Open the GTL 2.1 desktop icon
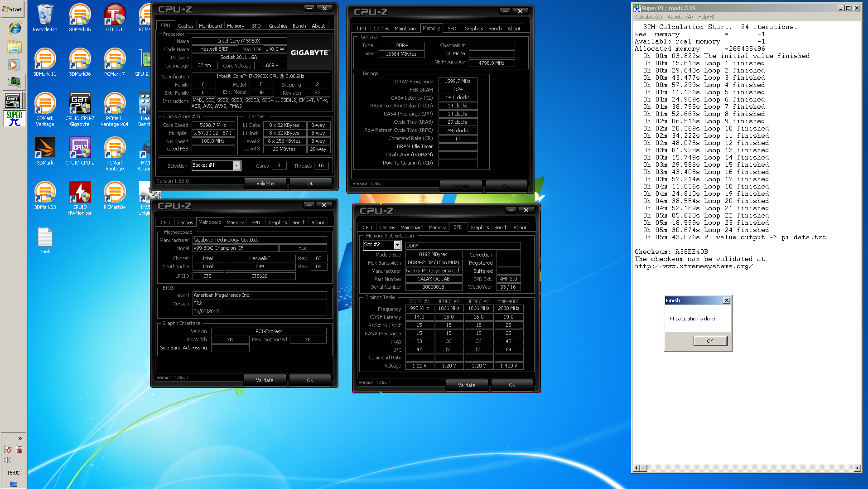The image size is (868, 489). (115, 18)
